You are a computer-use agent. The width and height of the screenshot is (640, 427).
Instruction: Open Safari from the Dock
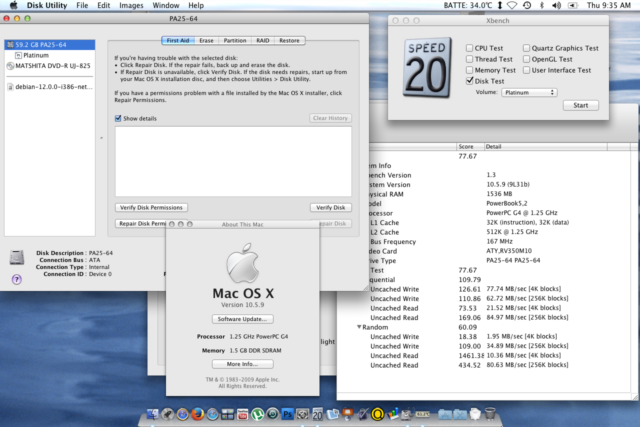click(x=213, y=414)
